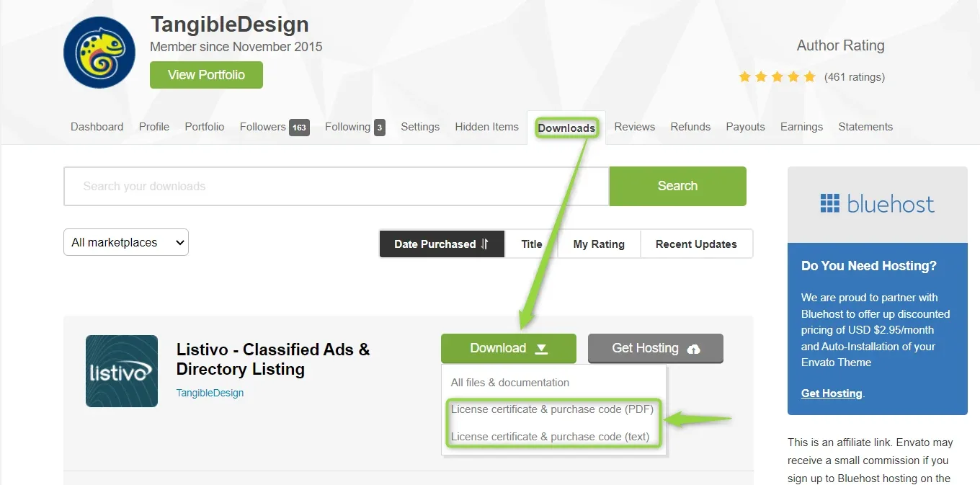Click the Author Rating label
The height and width of the screenshot is (485, 980).
tap(840, 45)
